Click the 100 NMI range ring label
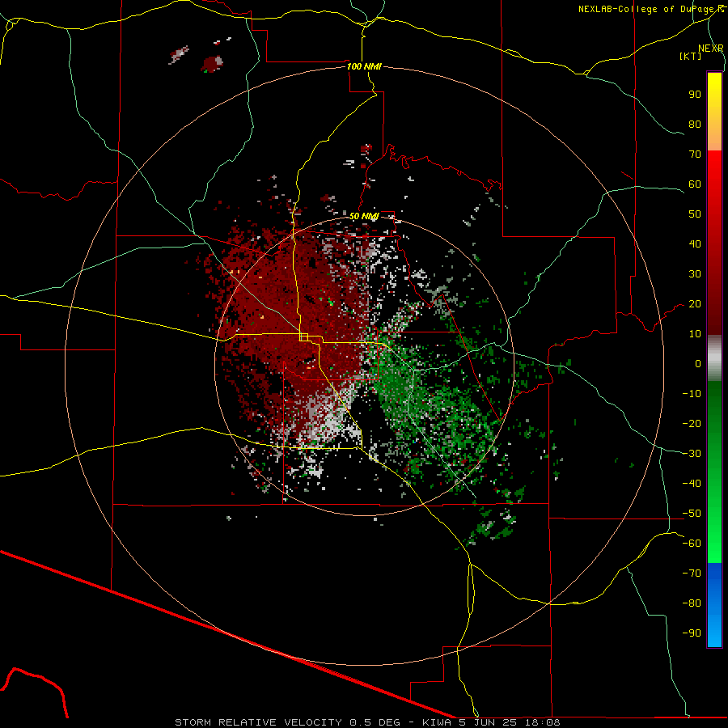This screenshot has width=728, height=728. click(364, 66)
